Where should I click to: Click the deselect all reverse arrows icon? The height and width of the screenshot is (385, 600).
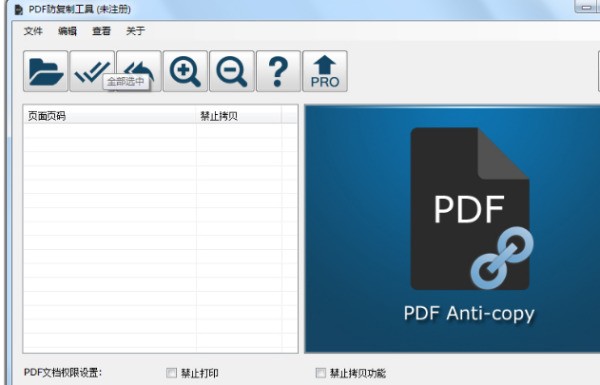click(139, 71)
